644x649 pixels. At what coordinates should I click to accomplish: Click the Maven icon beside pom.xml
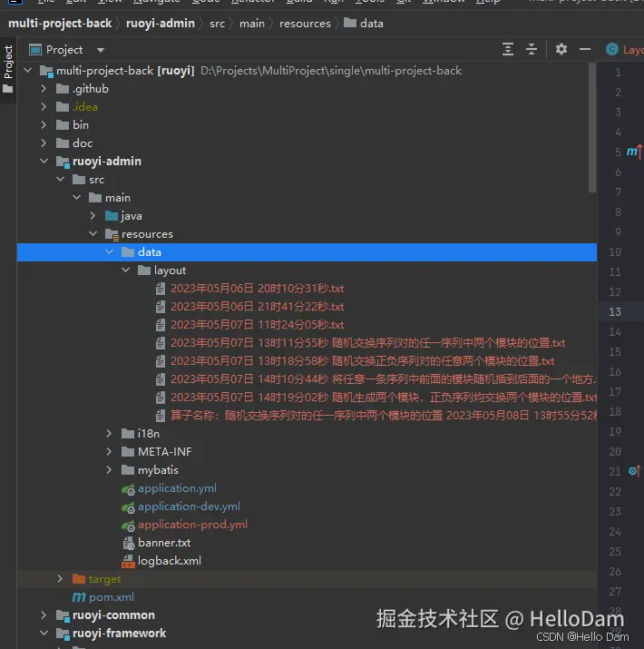click(79, 597)
